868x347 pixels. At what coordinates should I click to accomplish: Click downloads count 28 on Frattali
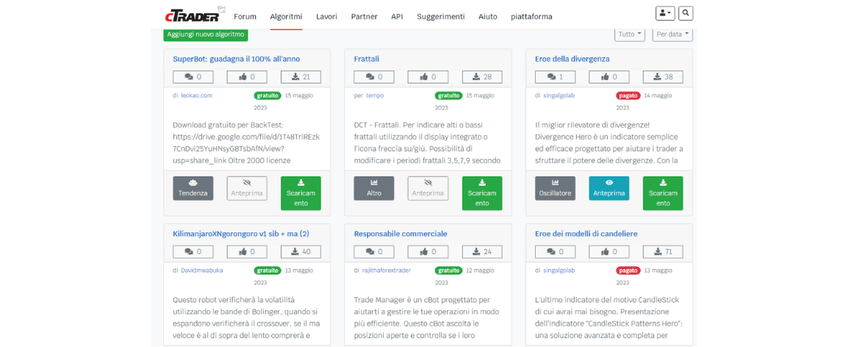(482, 77)
